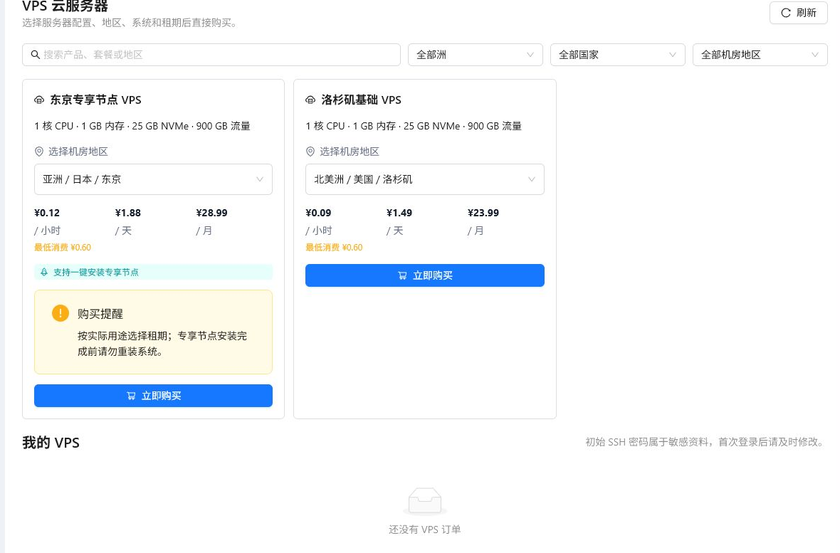840x553 pixels.
Task: Click the ¥28.99 monthly price
Action: click(x=212, y=213)
